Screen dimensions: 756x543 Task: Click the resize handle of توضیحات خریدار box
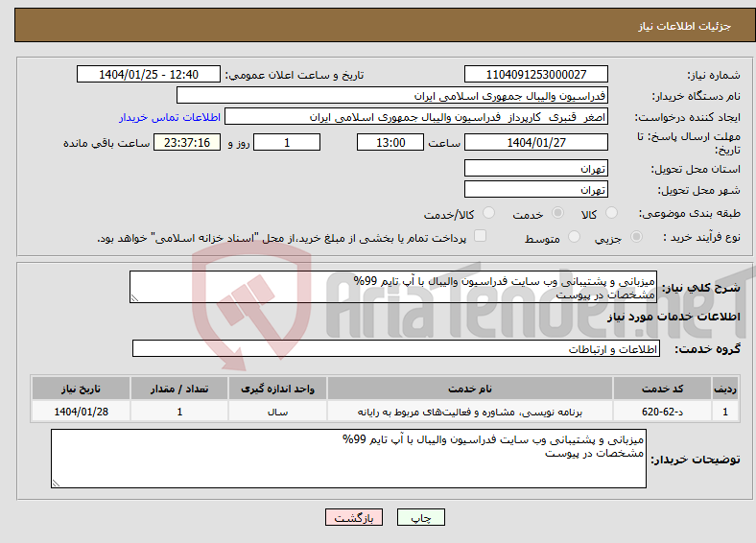point(56,483)
